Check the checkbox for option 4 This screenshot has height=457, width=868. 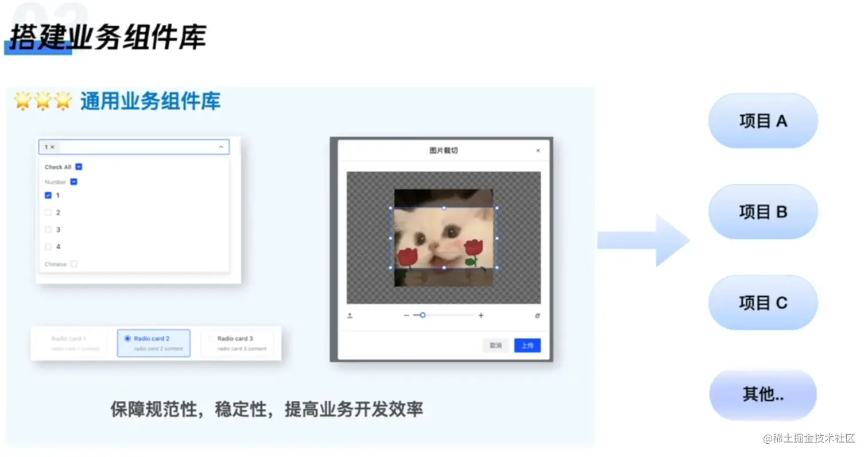48,247
